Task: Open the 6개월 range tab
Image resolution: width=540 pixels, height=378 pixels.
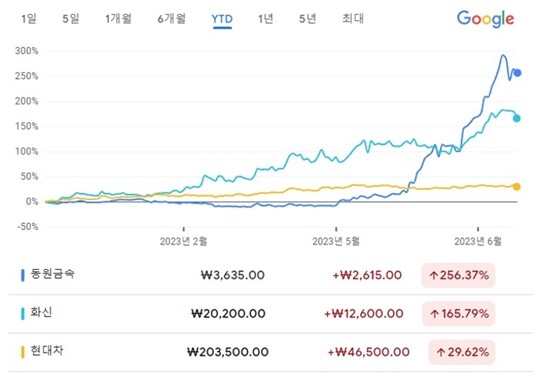Action: coord(172,19)
